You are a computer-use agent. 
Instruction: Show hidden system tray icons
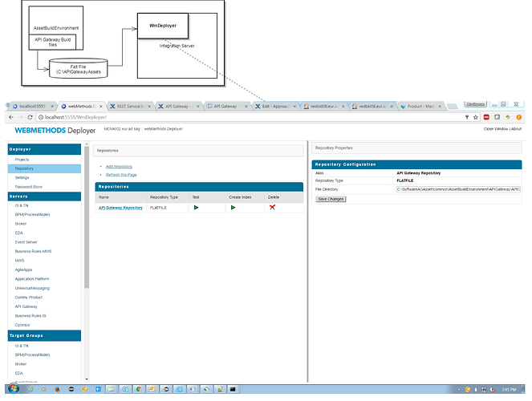click(459, 390)
